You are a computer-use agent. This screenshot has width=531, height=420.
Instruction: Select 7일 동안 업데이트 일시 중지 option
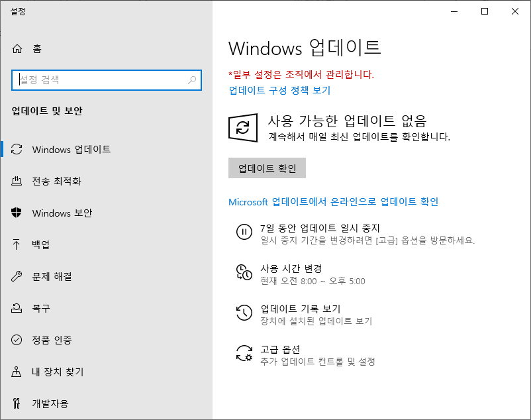(x=320, y=228)
